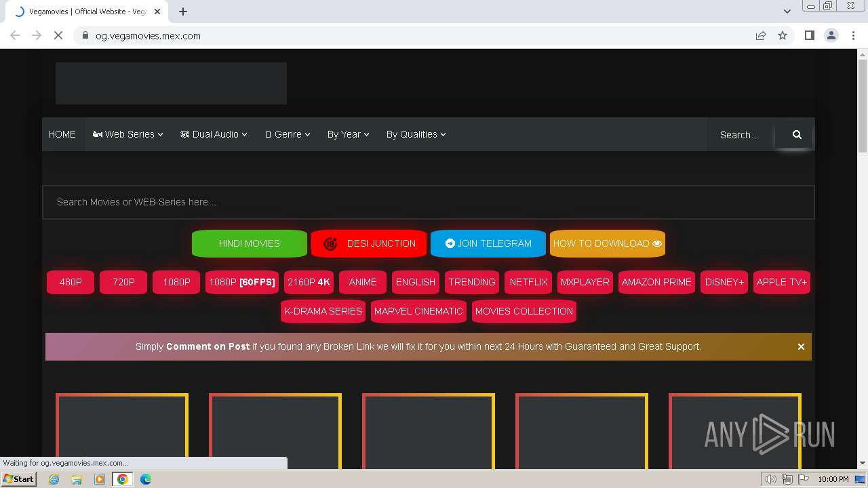Open the Chrome side panel icon
The height and width of the screenshot is (488, 868).
(x=809, y=36)
